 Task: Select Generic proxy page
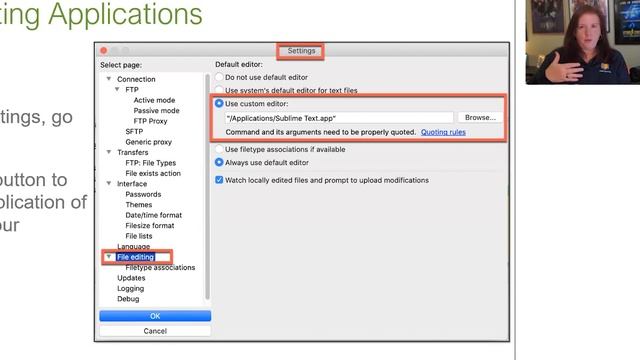tap(149, 142)
